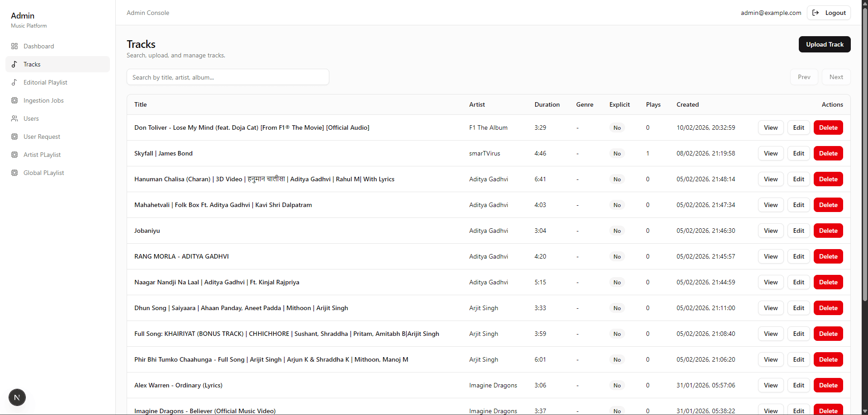Viewport: 868px width, 415px height.
Task: Click the Skyfall | James Bond title
Action: tap(163, 153)
